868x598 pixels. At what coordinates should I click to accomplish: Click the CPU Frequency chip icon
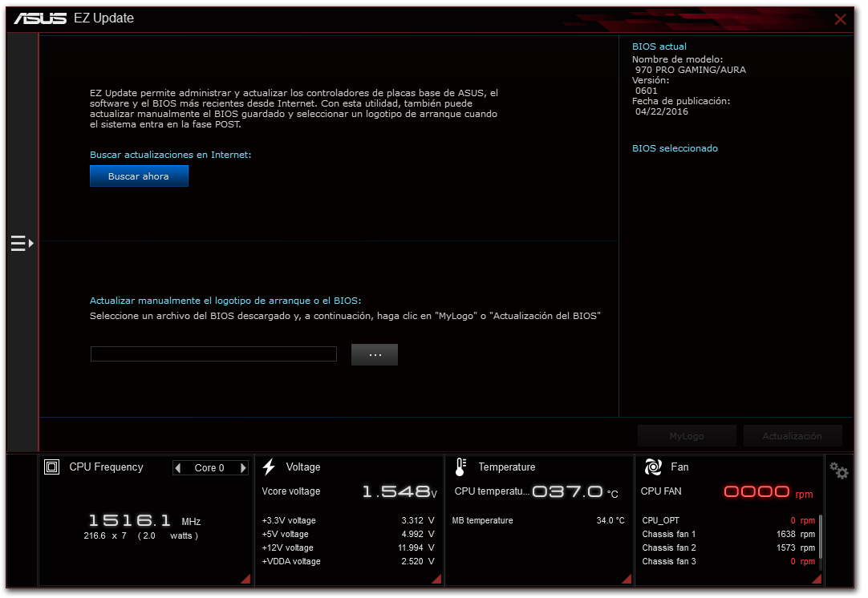[x=51, y=467]
